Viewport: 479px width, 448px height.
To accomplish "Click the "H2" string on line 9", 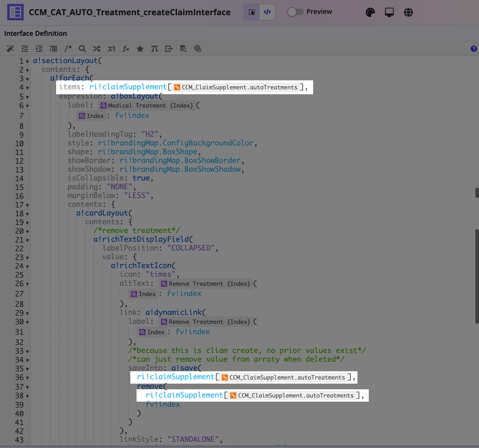I will (x=150, y=134).
